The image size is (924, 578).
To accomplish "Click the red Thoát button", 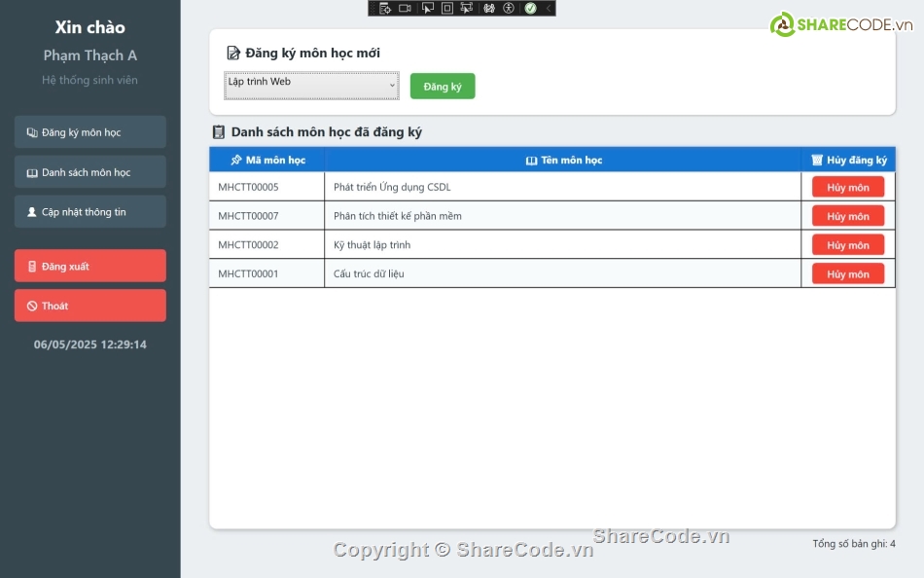I will pos(90,306).
